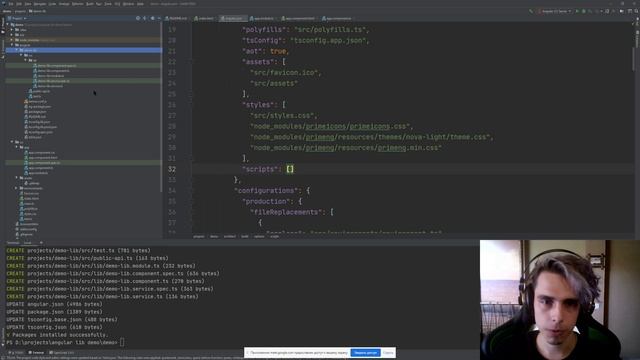This screenshot has width=640, height=360.
Task: Collapse the demo root project node
Action: pyautogui.click(x=7, y=25)
